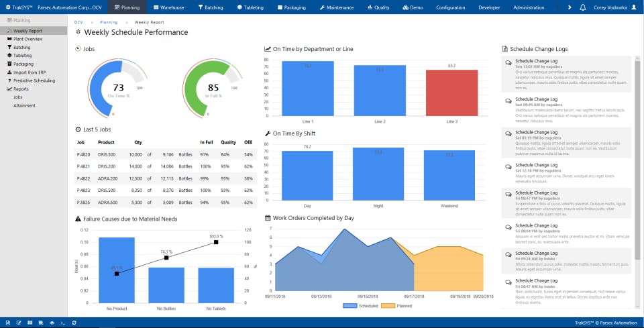Open Corey Vodvarka user profile icon
This screenshot has height=328, width=644.
click(x=633, y=7)
